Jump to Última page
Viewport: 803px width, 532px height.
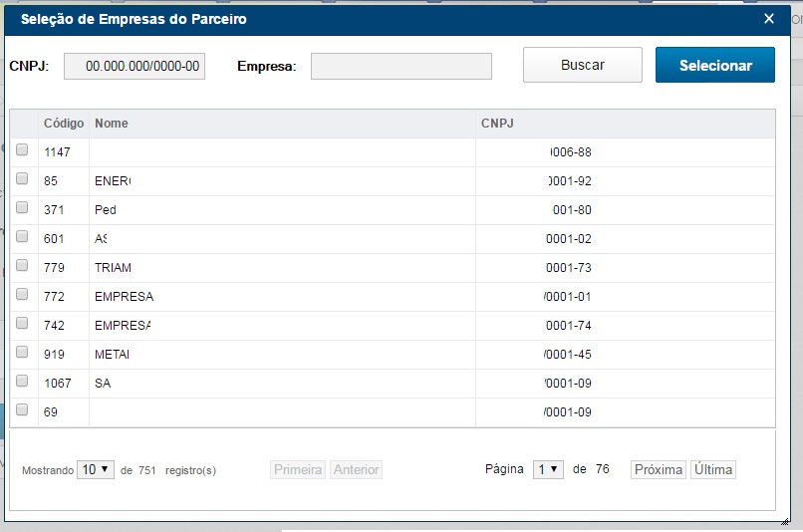click(712, 469)
